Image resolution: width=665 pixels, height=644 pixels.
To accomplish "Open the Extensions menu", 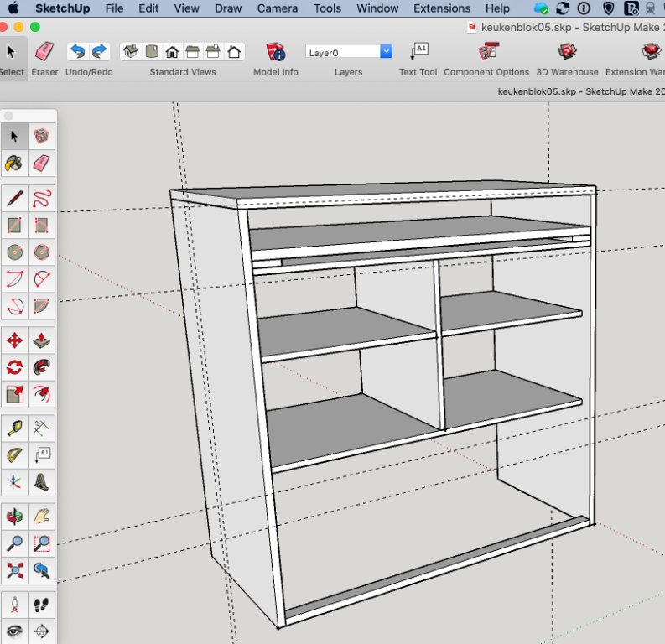I will coord(442,8).
